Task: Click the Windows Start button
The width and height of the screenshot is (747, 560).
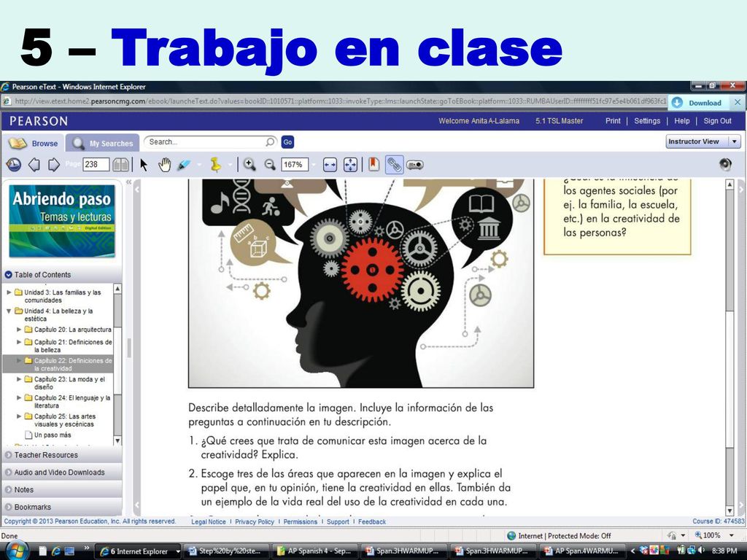Action: coord(18,551)
